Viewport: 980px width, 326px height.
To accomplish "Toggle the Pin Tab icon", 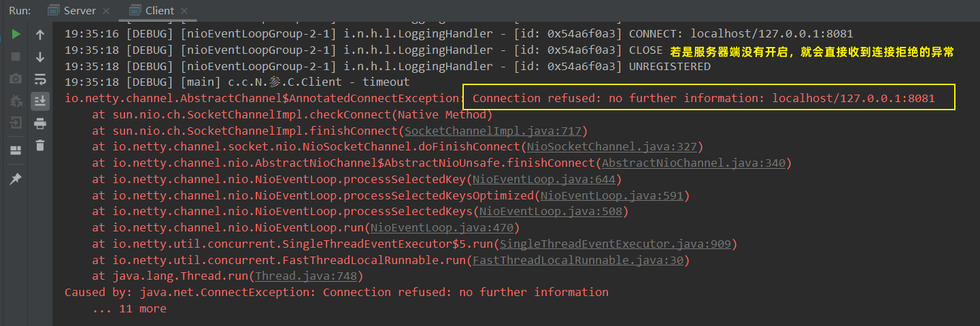I will coord(16,178).
